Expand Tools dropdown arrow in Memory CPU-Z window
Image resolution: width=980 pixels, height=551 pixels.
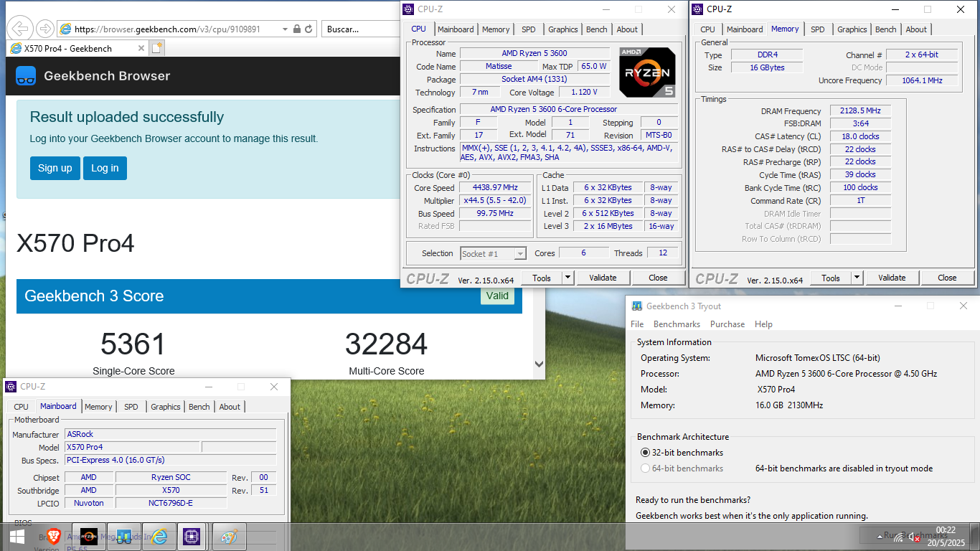coord(857,278)
